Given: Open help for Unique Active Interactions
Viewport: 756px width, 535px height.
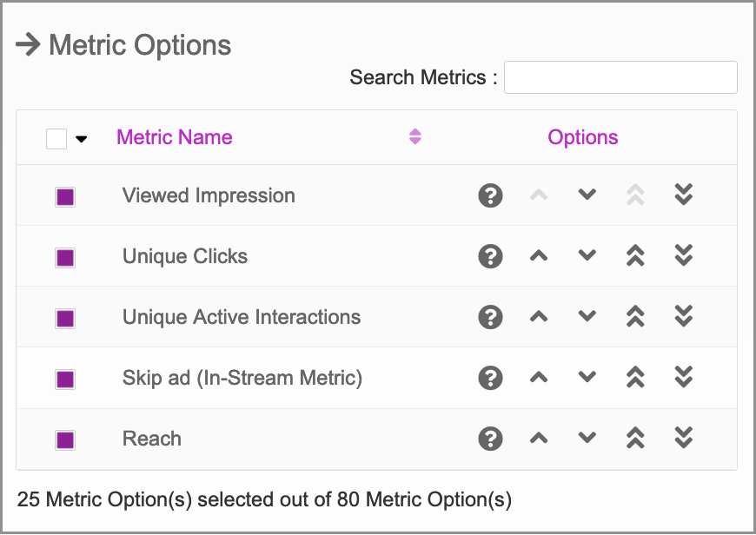Looking at the screenshot, I should (490, 317).
